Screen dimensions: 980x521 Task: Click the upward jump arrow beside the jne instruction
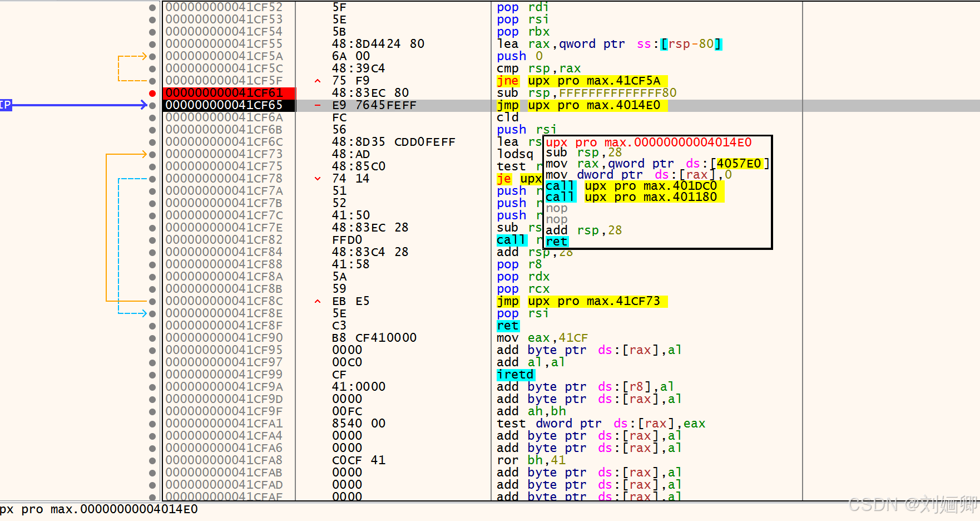317,80
